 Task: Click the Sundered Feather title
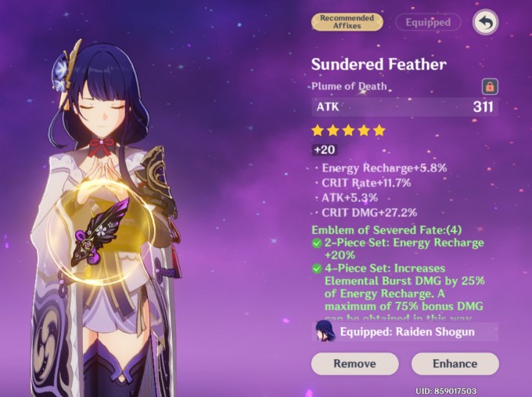(379, 64)
